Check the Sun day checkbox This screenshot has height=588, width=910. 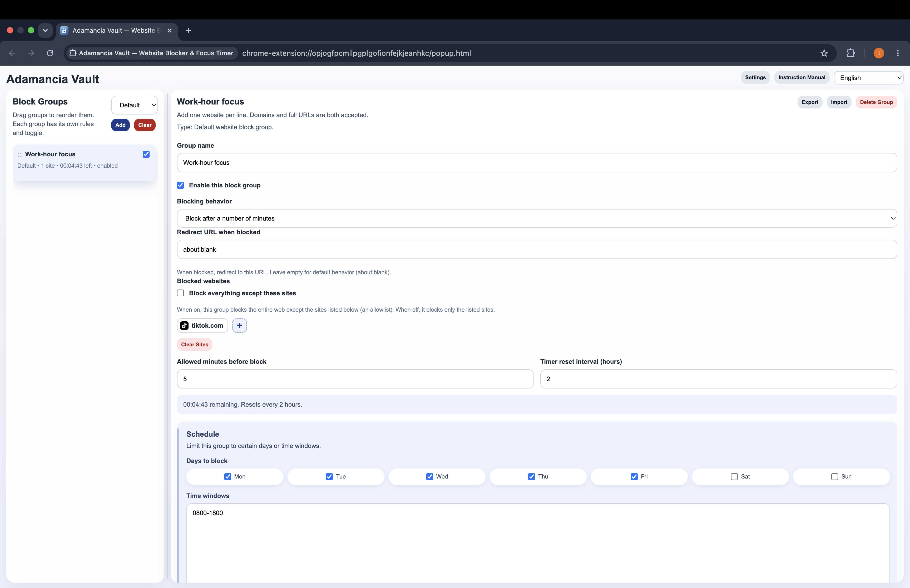[835, 476]
